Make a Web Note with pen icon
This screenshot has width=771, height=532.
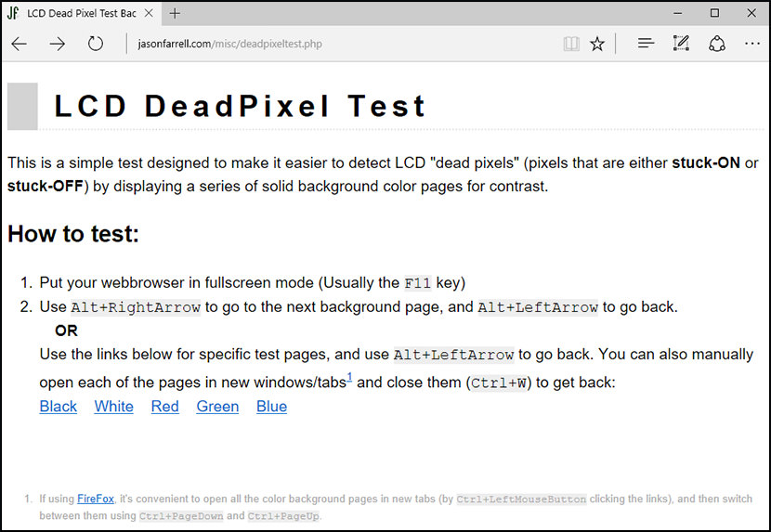point(681,44)
